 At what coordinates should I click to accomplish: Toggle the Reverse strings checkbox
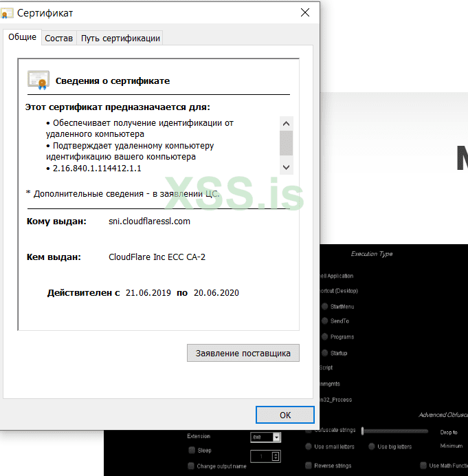[309, 466]
